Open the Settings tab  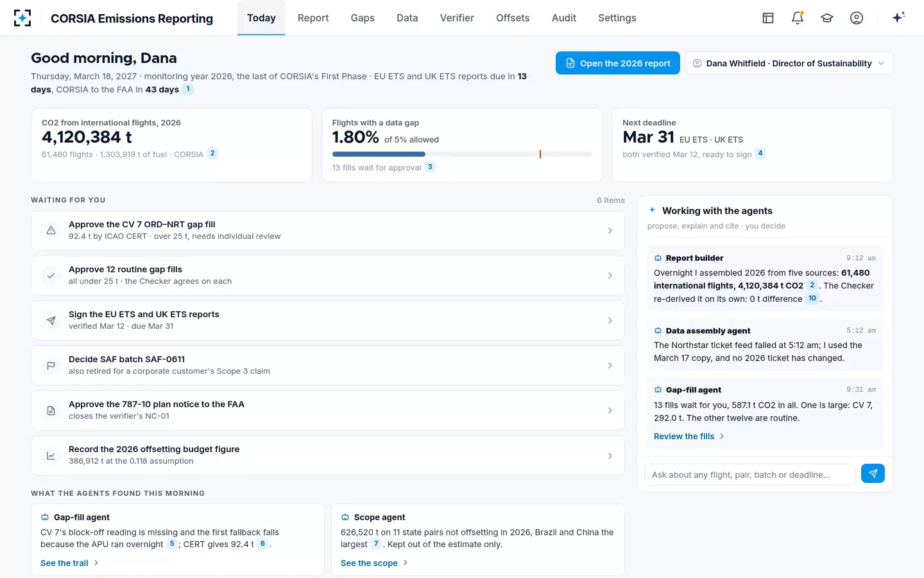617,18
